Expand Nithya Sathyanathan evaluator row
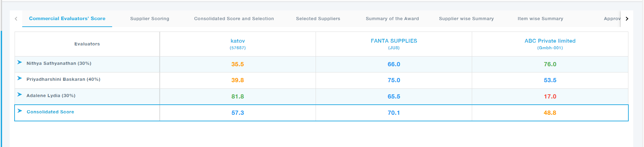 coord(20,62)
